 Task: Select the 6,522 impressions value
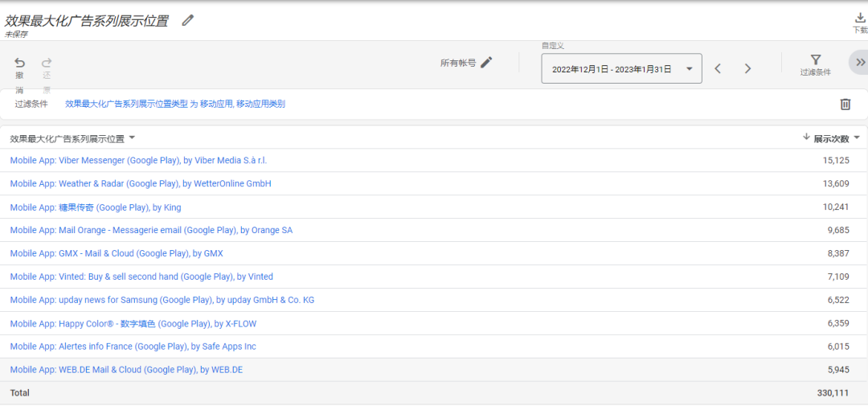pyautogui.click(x=838, y=300)
